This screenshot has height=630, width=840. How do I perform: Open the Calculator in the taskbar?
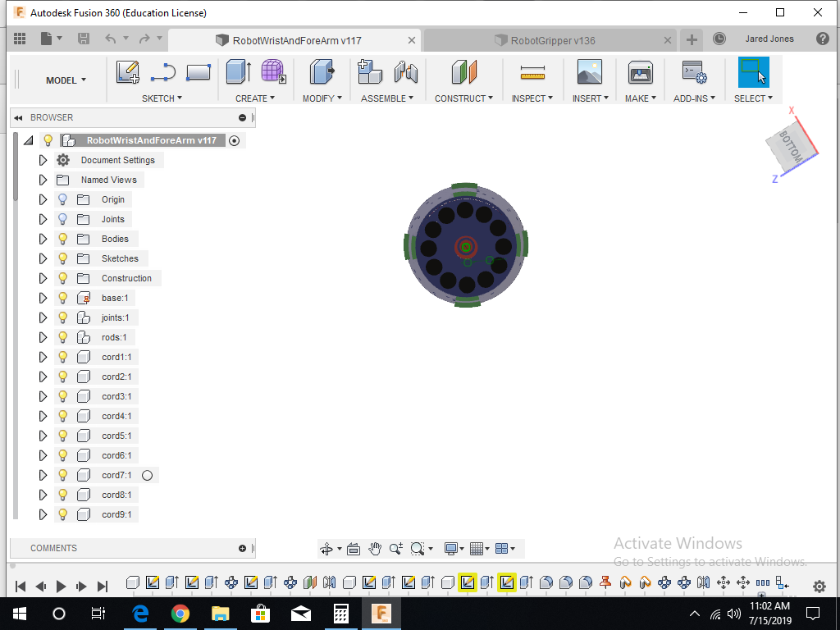pyautogui.click(x=340, y=614)
